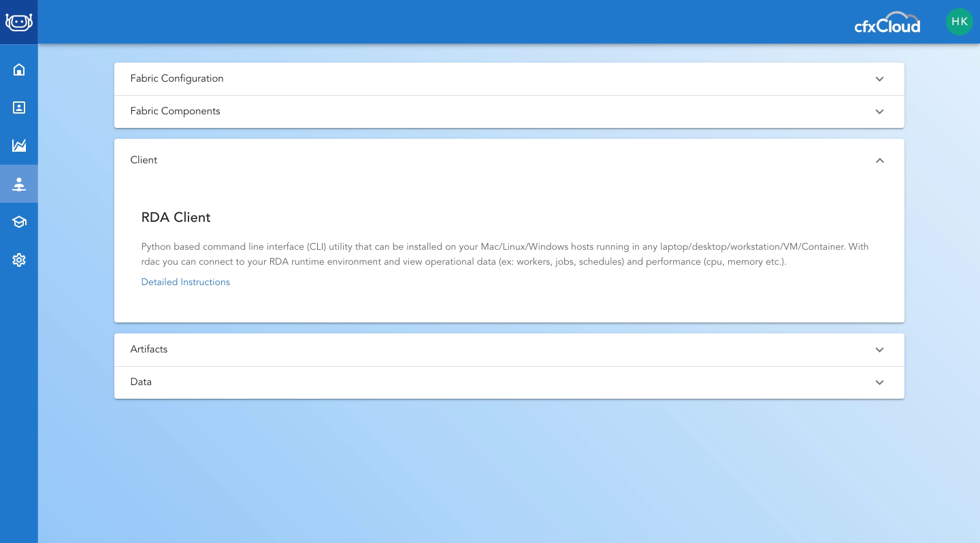This screenshot has width=980, height=543.
Task: Open the settings gear sidebar icon
Action: pos(19,260)
